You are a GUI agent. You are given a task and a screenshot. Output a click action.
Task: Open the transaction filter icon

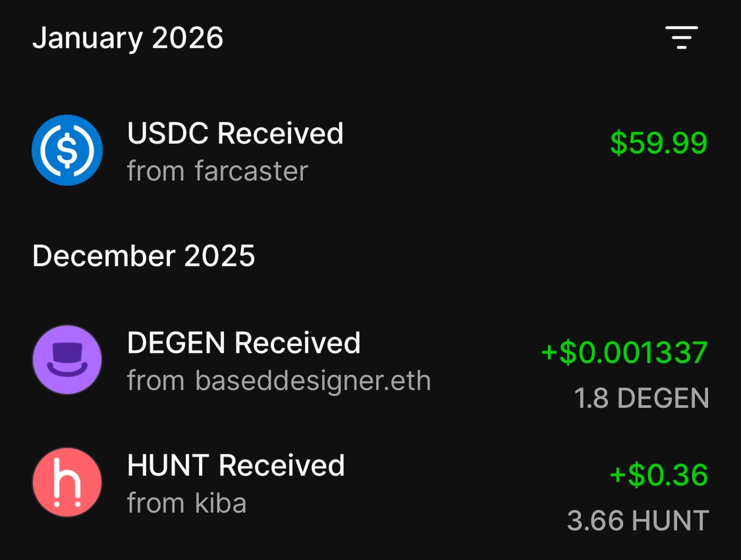[x=681, y=37]
